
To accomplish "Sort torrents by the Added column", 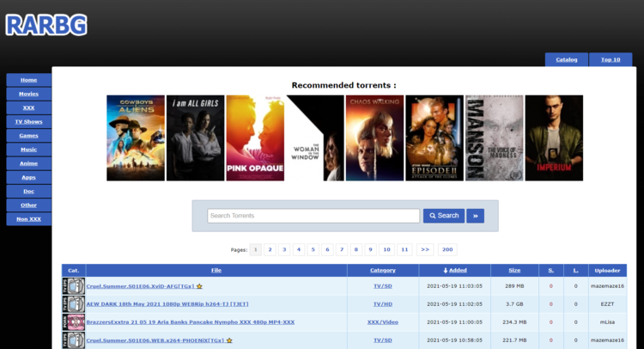I will (x=454, y=270).
